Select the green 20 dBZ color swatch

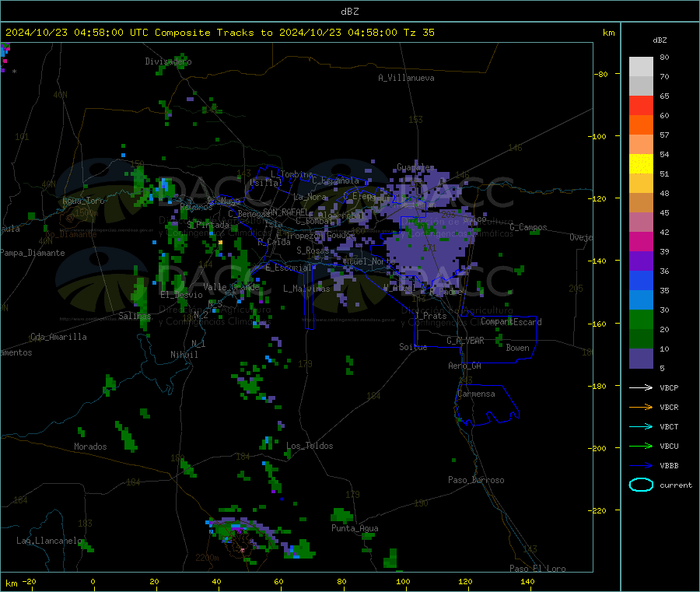click(641, 319)
